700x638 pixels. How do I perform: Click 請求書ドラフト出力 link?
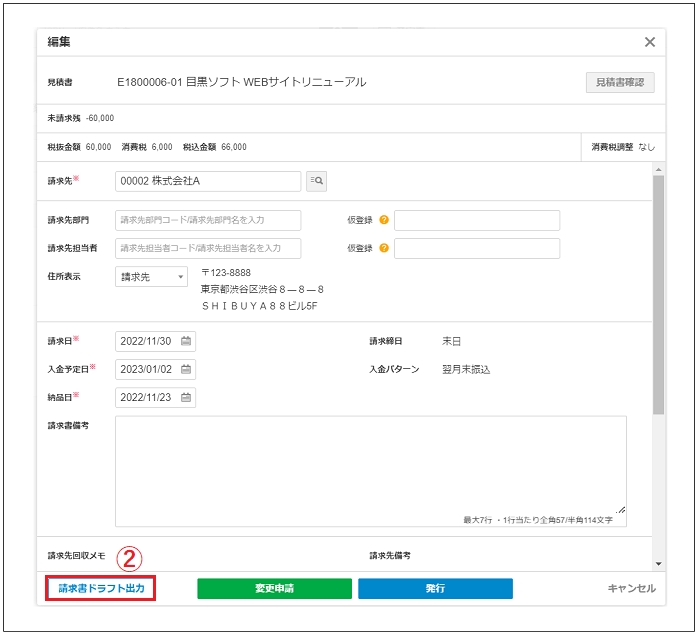click(101, 588)
